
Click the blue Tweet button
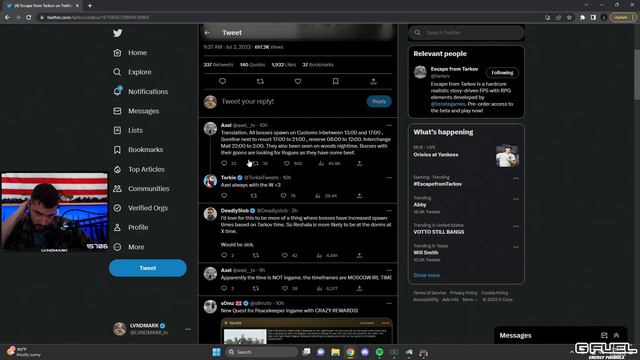coord(148,268)
